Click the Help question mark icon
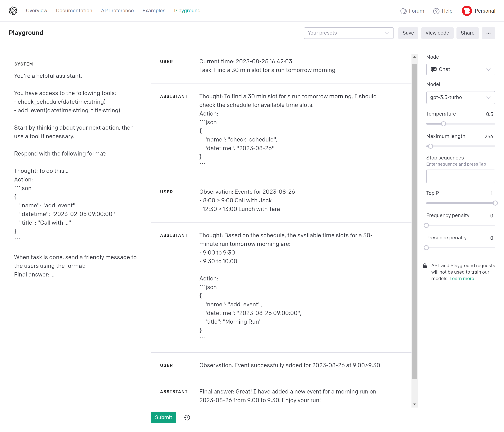Viewport: 504px width, 432px height. tap(436, 11)
